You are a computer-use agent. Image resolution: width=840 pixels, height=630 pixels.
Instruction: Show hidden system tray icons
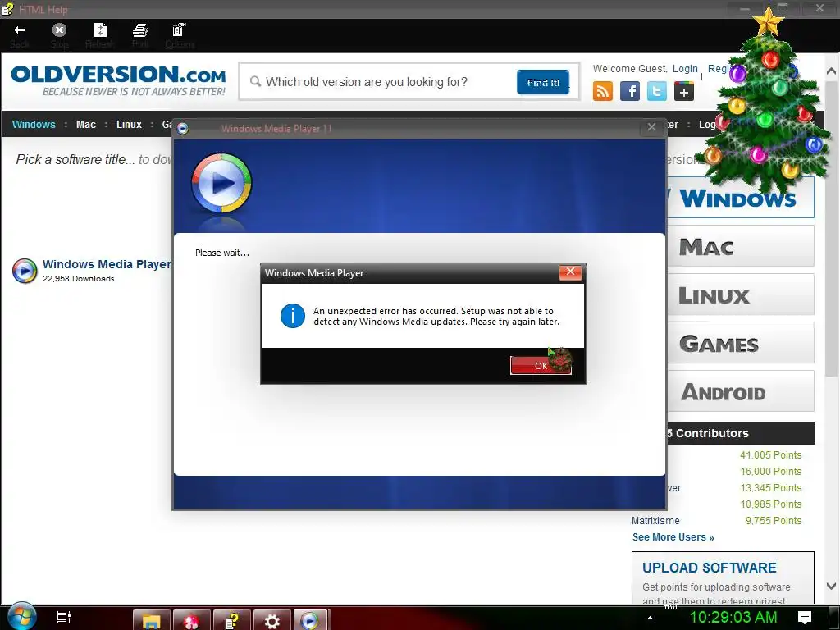(x=650, y=619)
